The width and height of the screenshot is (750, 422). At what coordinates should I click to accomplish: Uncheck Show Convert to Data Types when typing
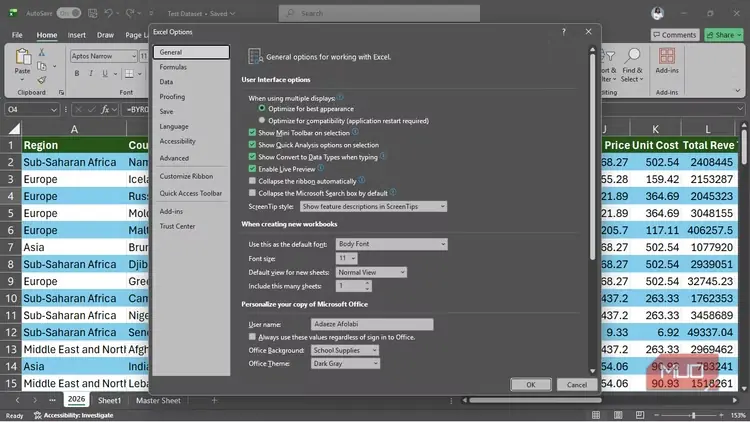tap(252, 156)
